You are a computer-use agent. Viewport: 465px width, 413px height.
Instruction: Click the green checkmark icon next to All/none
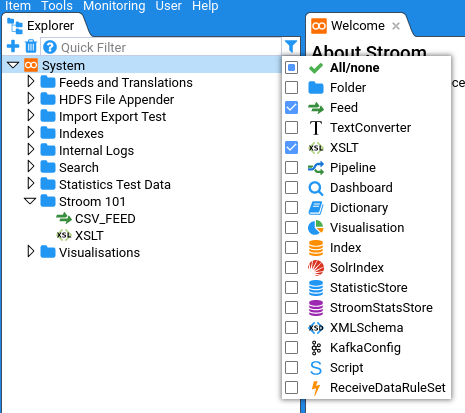pos(316,68)
